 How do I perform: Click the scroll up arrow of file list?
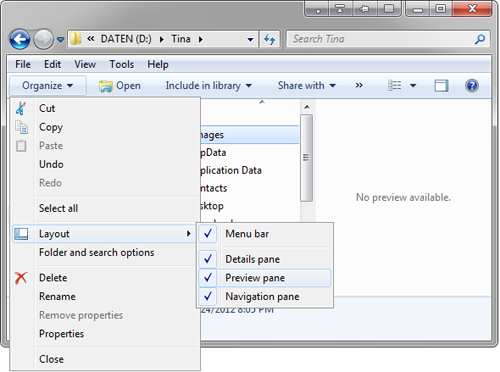(x=307, y=107)
